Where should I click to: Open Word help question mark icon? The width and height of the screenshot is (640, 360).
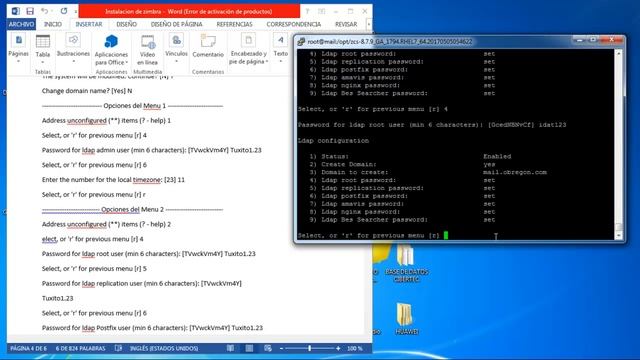pyautogui.click(x=307, y=11)
